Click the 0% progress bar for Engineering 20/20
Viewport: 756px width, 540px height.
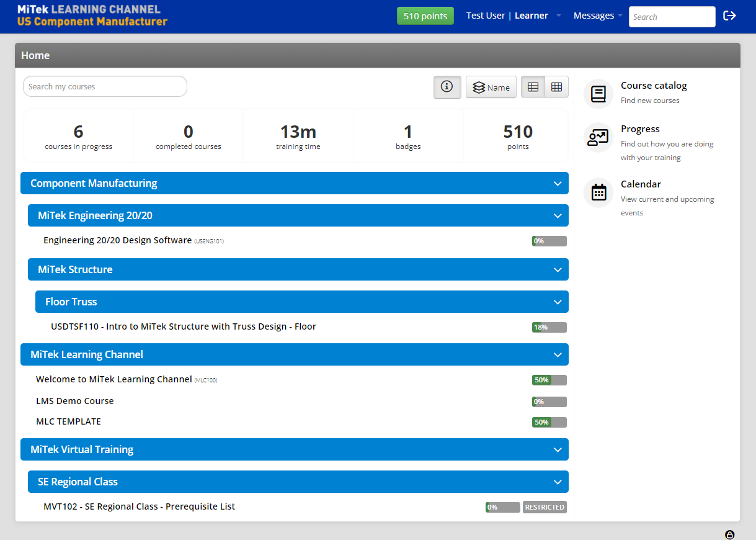tap(549, 241)
